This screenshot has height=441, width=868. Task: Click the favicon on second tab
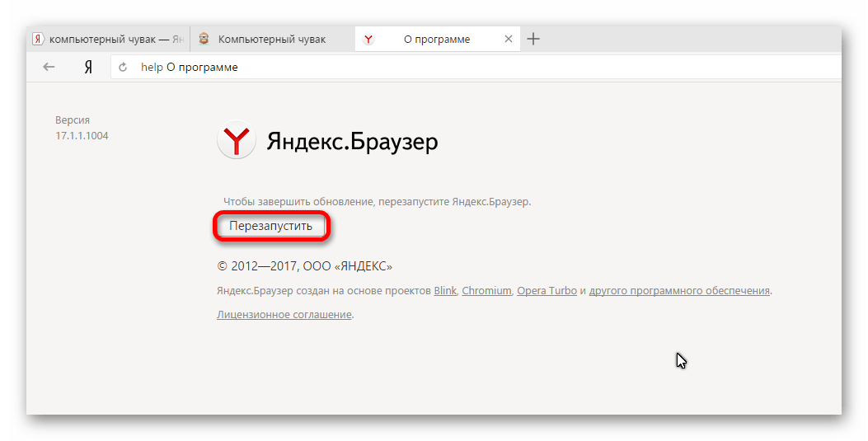click(204, 39)
